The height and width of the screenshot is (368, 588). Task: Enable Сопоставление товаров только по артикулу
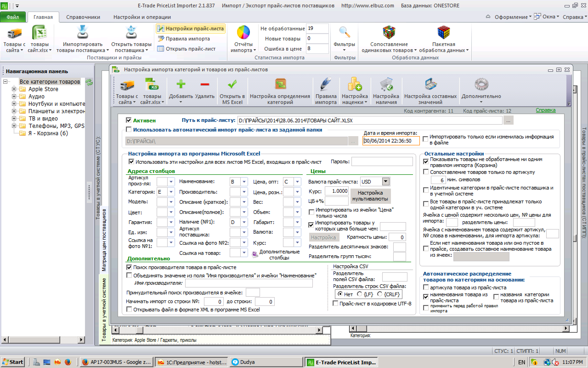426,172
